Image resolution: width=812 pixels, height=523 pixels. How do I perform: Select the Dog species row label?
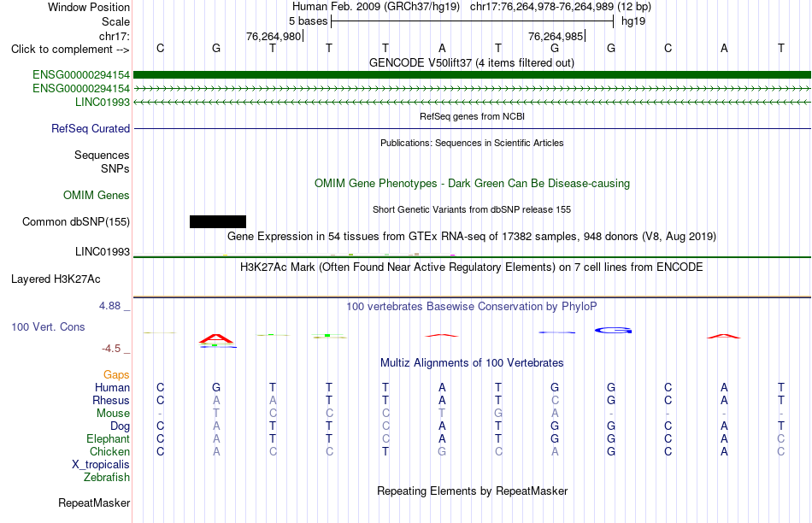(x=120, y=426)
